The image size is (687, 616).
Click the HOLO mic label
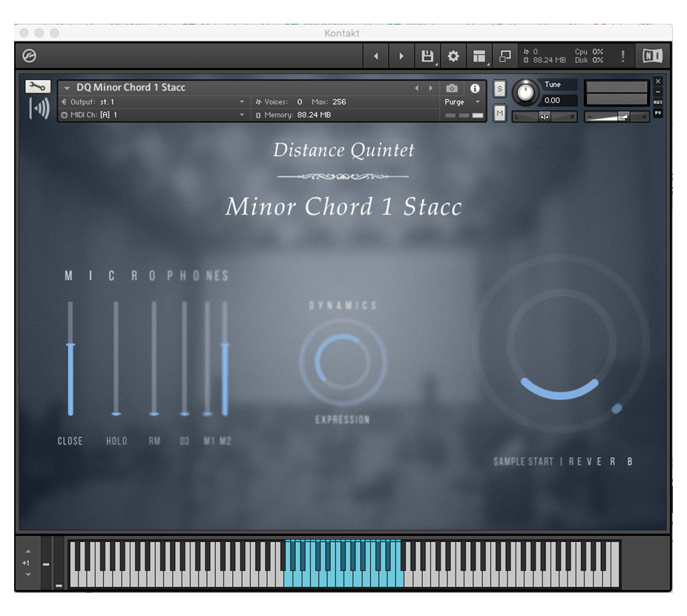116,441
